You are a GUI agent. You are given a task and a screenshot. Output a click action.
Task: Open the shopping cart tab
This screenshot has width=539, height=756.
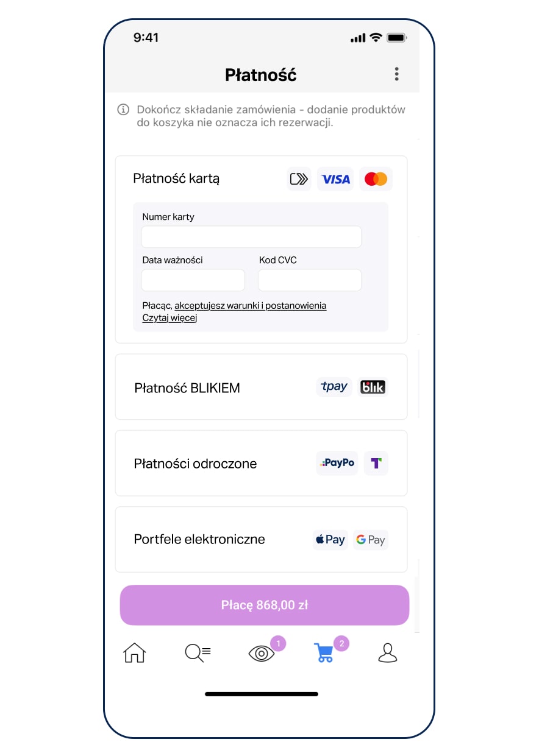(324, 653)
